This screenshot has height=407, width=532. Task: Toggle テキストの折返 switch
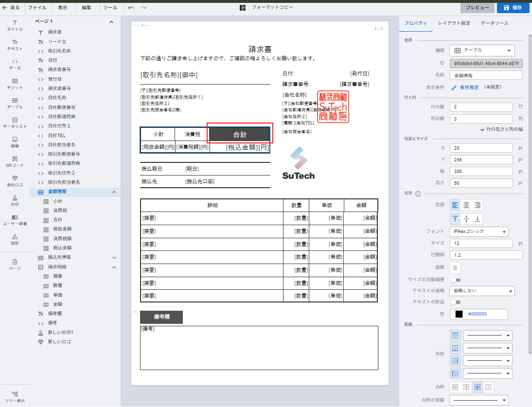click(456, 302)
